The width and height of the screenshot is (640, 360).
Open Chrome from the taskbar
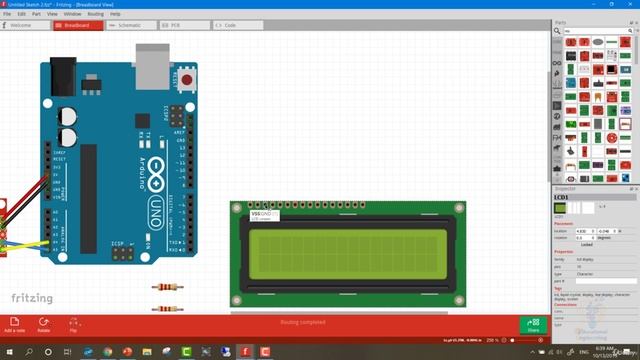(108, 352)
